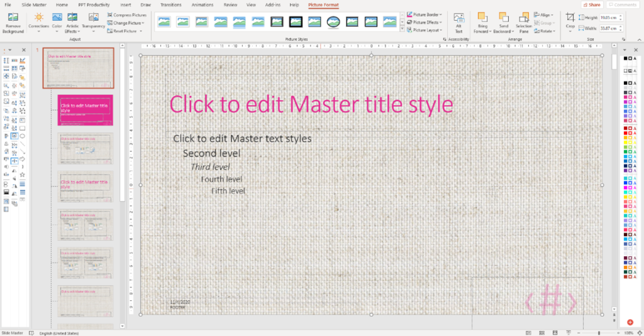This screenshot has width=644, height=336.
Task: Click the Height input field
Action: tap(609, 18)
